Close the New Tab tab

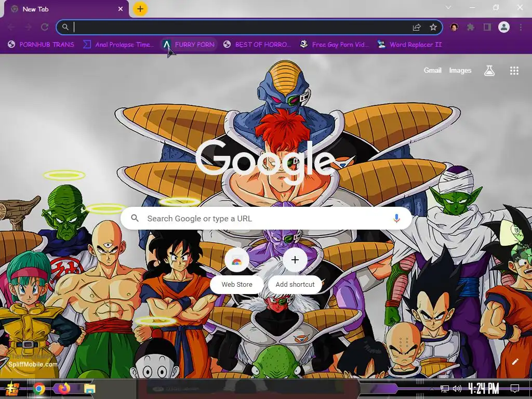[121, 9]
